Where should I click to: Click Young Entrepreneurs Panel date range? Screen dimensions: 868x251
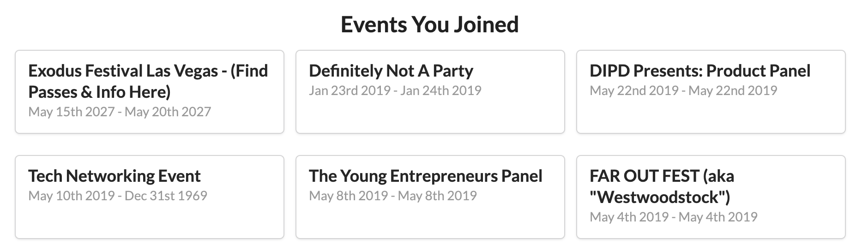(392, 196)
